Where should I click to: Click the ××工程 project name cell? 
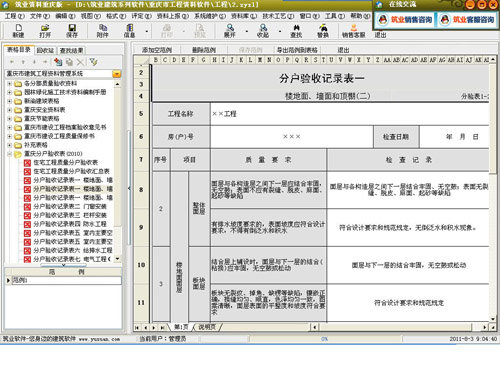(350, 114)
